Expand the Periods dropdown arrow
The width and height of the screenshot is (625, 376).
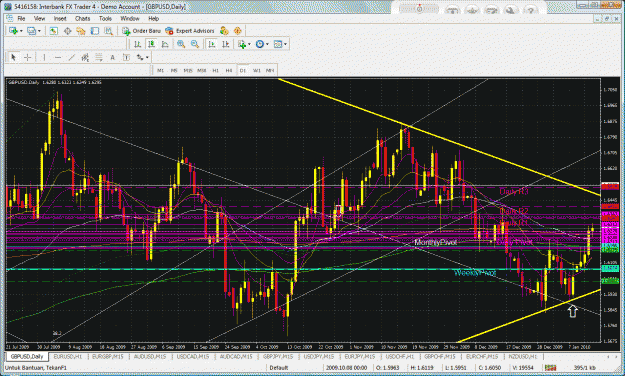pyautogui.click(x=267, y=44)
